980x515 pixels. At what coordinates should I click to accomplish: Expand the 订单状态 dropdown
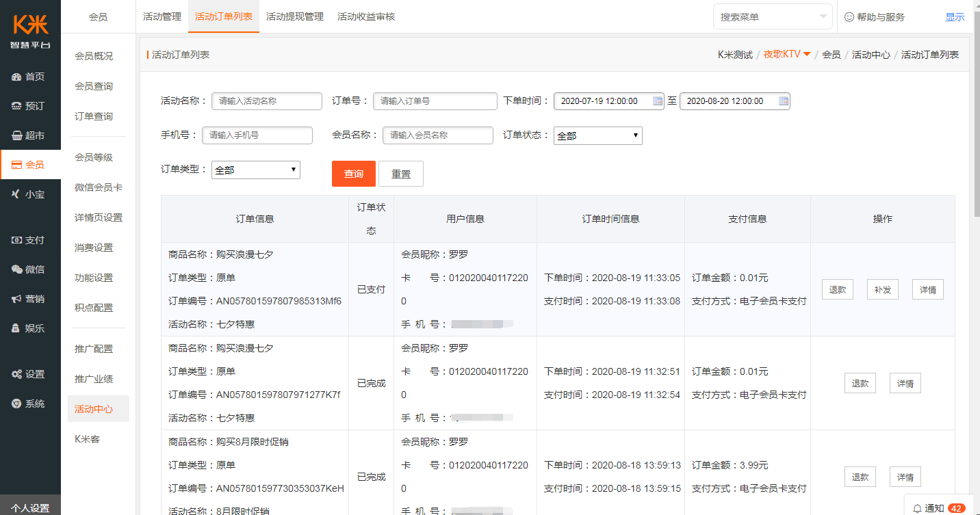pos(598,135)
